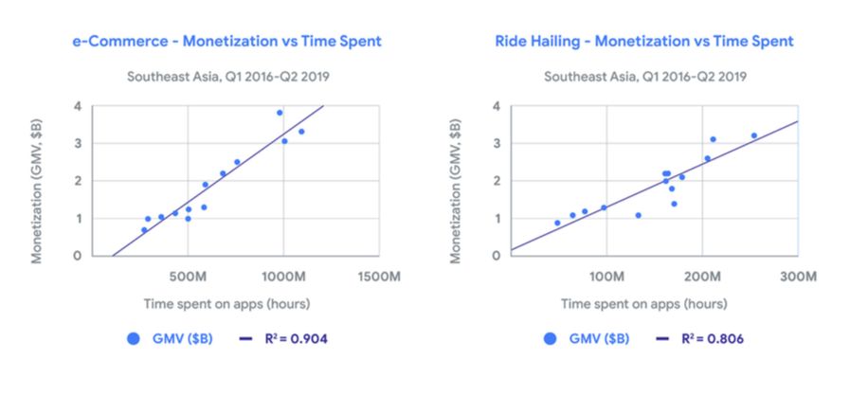This screenshot has height=395, width=868.
Task: Click the 300M tick label on Ride Hailing axis
Action: (798, 276)
